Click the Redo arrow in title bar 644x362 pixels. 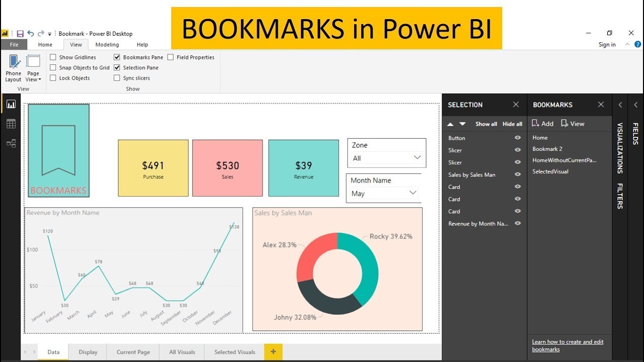pyautogui.click(x=41, y=34)
